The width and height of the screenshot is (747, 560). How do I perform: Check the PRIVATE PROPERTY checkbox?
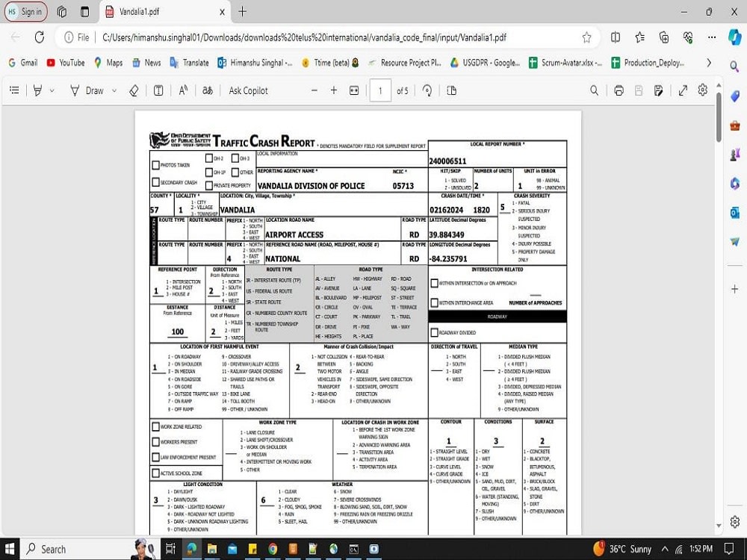tap(209, 185)
